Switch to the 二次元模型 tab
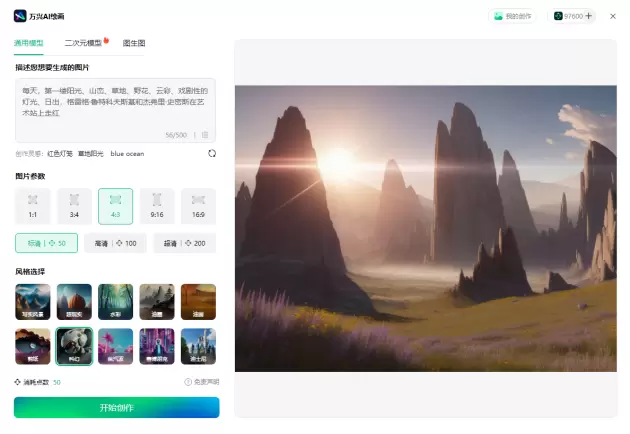This screenshot has height=434, width=630. pyautogui.click(x=84, y=44)
